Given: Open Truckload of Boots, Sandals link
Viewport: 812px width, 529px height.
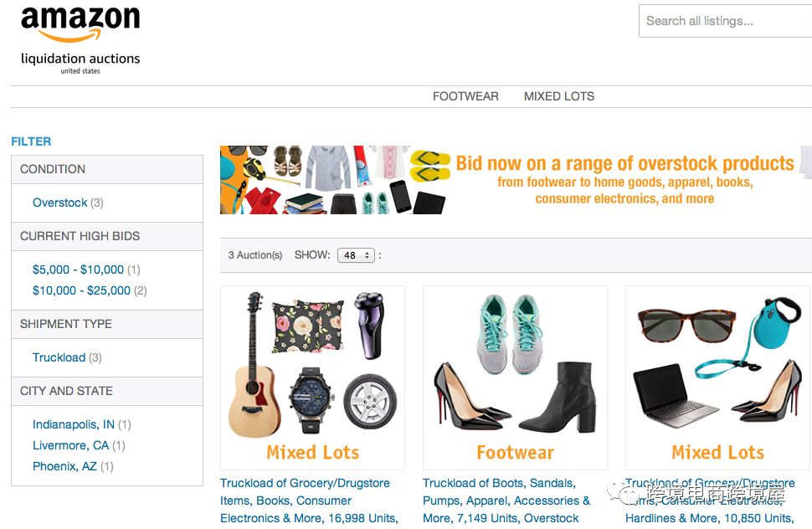Looking at the screenshot, I should (506, 501).
